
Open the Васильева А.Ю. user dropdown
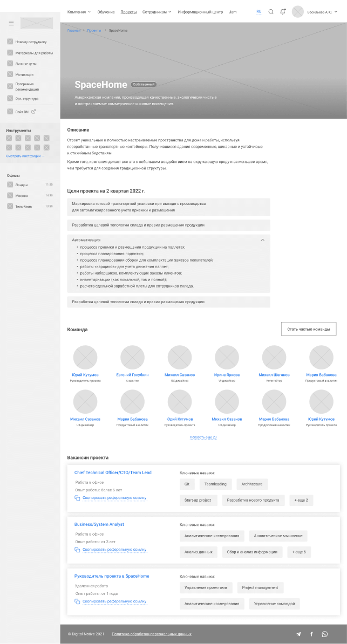tap(322, 12)
